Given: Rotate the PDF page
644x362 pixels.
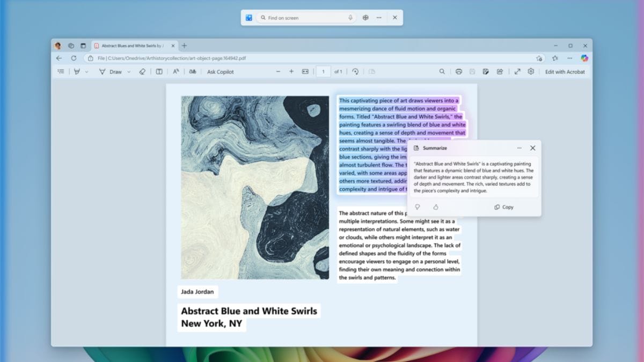Looking at the screenshot, I should pos(355,71).
